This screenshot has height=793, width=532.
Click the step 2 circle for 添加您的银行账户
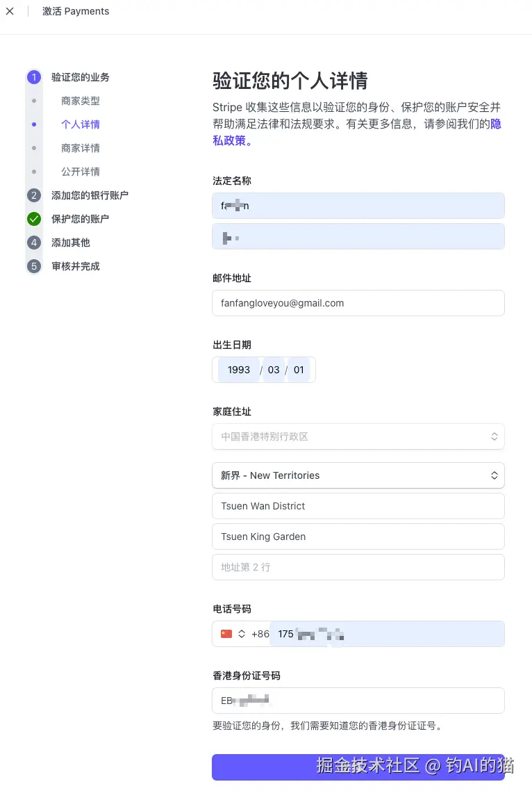[34, 195]
